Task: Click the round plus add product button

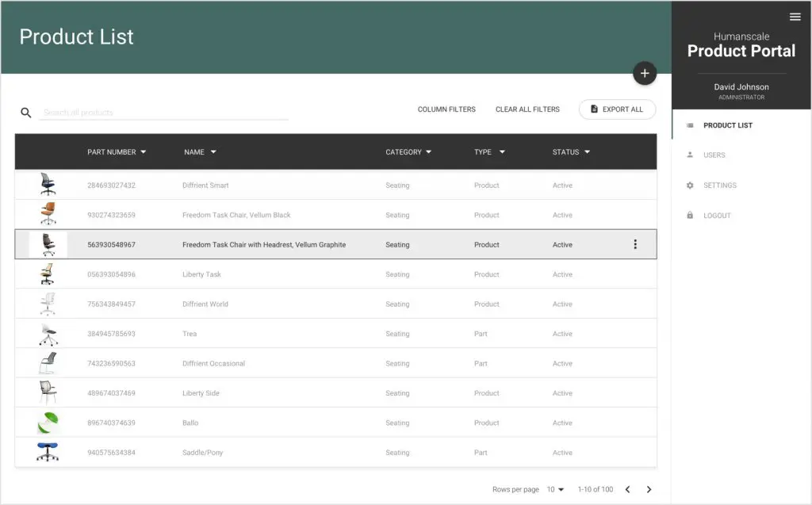Action: pos(644,74)
